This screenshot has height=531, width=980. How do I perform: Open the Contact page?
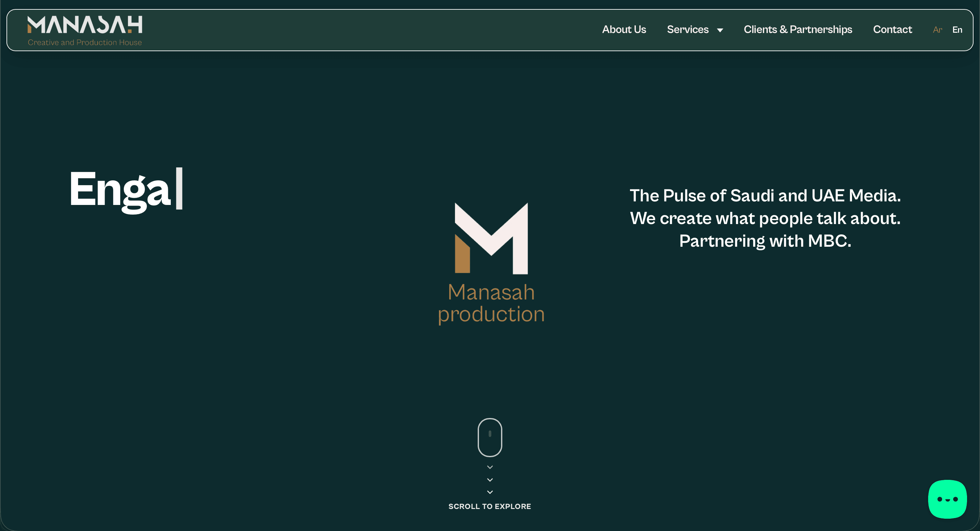tap(892, 29)
